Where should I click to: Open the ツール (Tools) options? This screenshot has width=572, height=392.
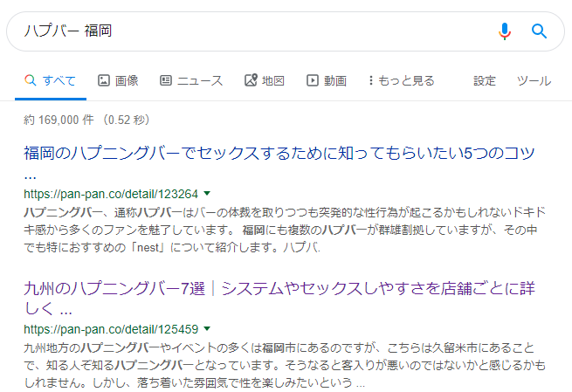pyautogui.click(x=534, y=80)
